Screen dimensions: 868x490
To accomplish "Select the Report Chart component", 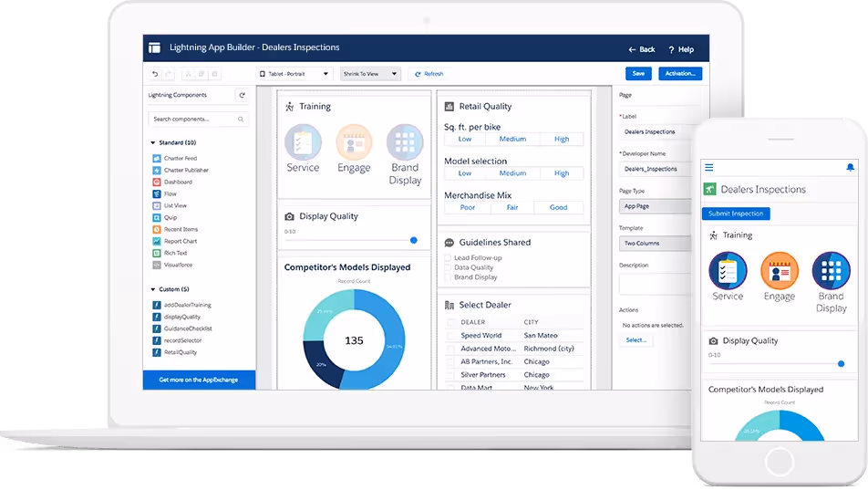I will (x=175, y=241).
